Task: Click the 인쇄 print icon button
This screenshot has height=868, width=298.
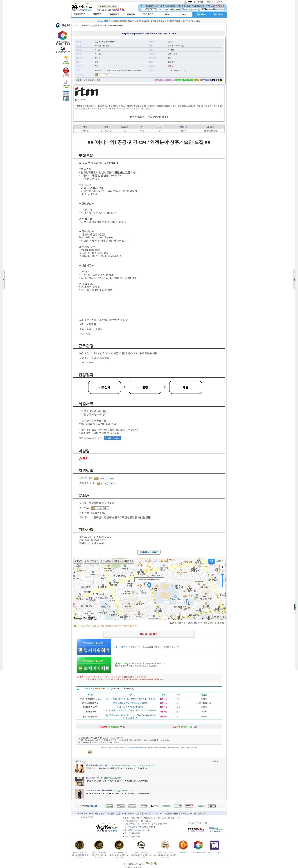Action: pyautogui.click(x=198, y=80)
